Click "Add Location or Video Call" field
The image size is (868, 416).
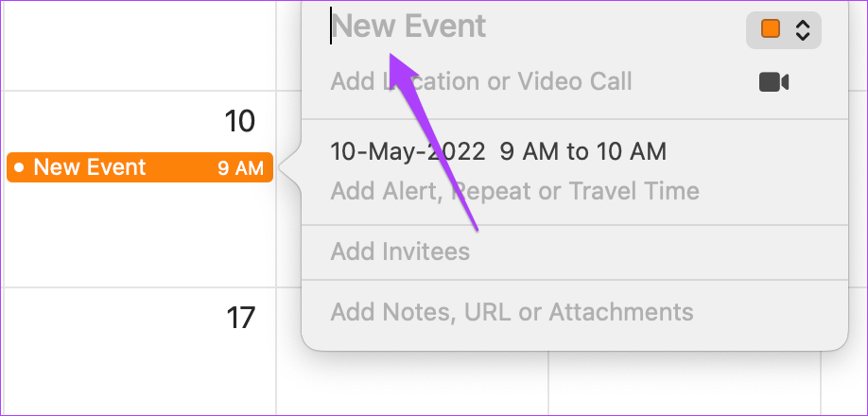pyautogui.click(x=480, y=81)
